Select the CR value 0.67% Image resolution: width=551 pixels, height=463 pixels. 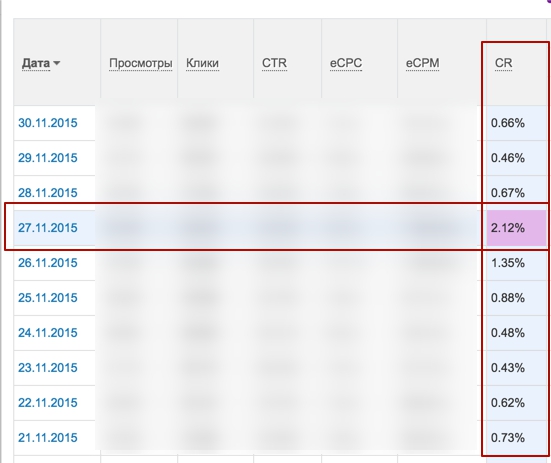(508, 193)
